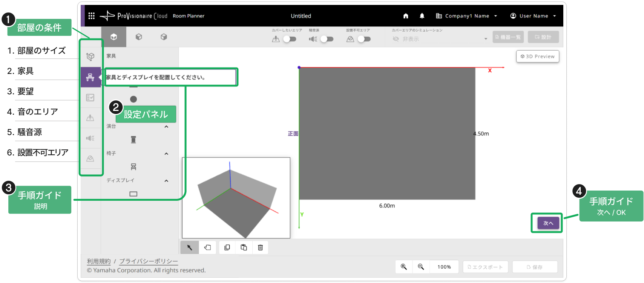The image size is (644, 283).
Task: Switch to the first cube tab
Action: pos(113,37)
